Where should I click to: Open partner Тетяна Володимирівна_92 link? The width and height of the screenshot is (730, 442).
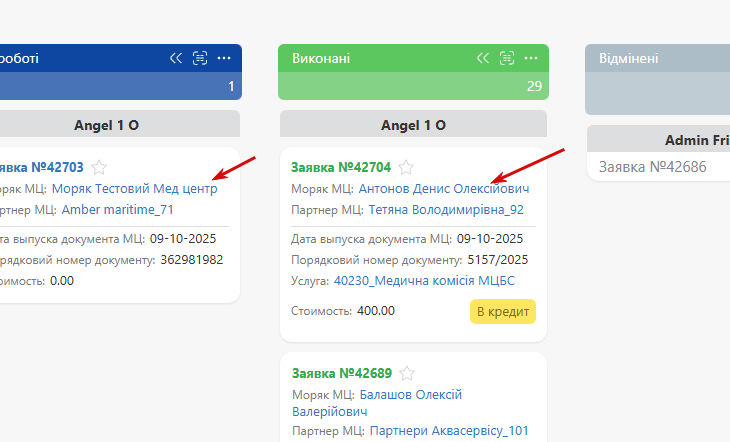(x=446, y=210)
